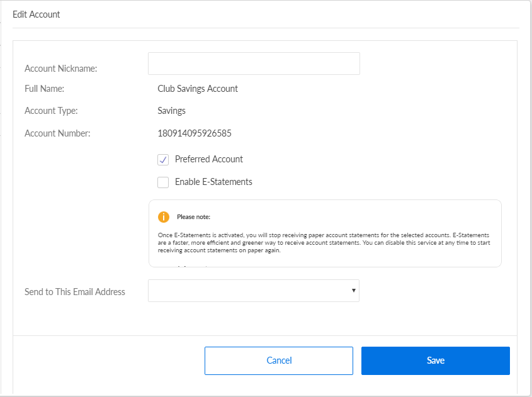The height and width of the screenshot is (397, 532).
Task: Click the email dropdown arrow
Action: pos(353,291)
